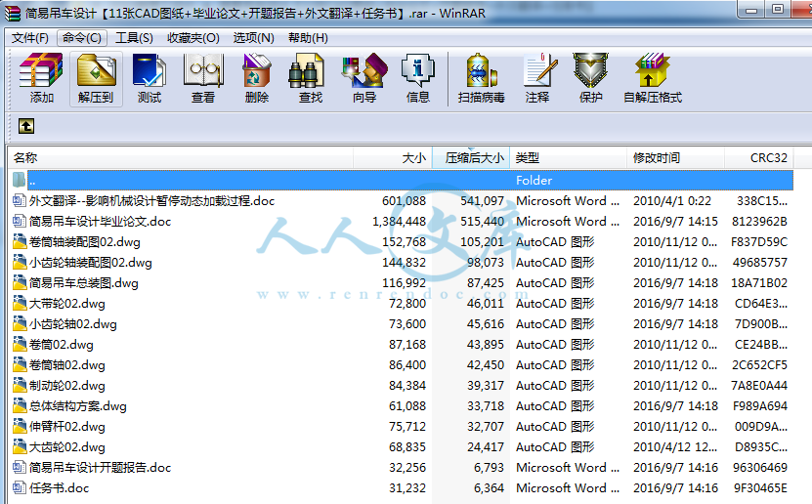Sort by the 名称 column header
812x504 pixels.
[x=180, y=158]
